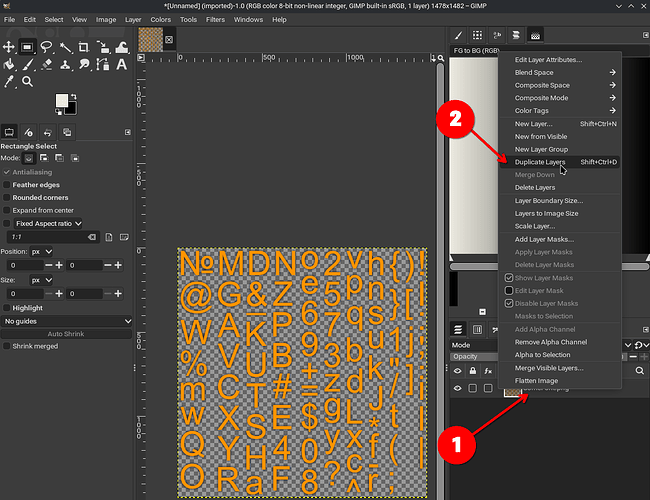Open the Filters menu
This screenshot has width=650, height=500.
point(215,19)
